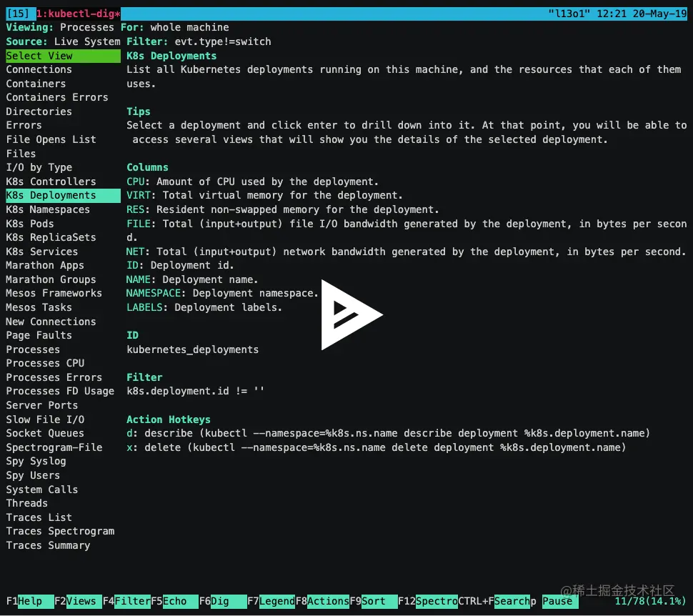Open the F8 Actions menu
The width and height of the screenshot is (693, 616).
coord(322,602)
